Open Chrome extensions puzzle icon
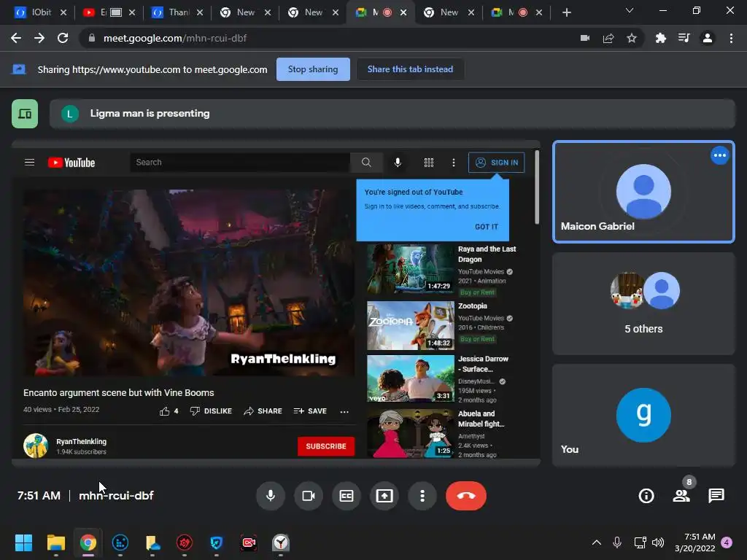Viewport: 747px width, 560px height. (x=661, y=38)
